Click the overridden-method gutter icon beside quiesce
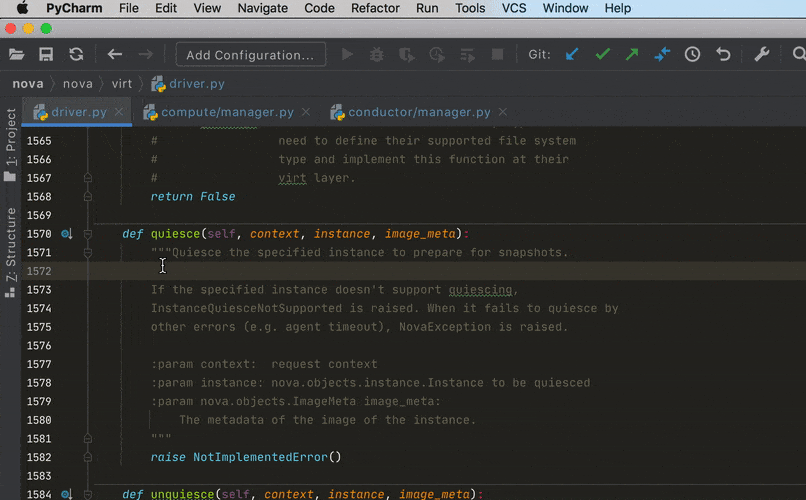Image resolution: width=806 pixels, height=500 pixels. [66, 234]
